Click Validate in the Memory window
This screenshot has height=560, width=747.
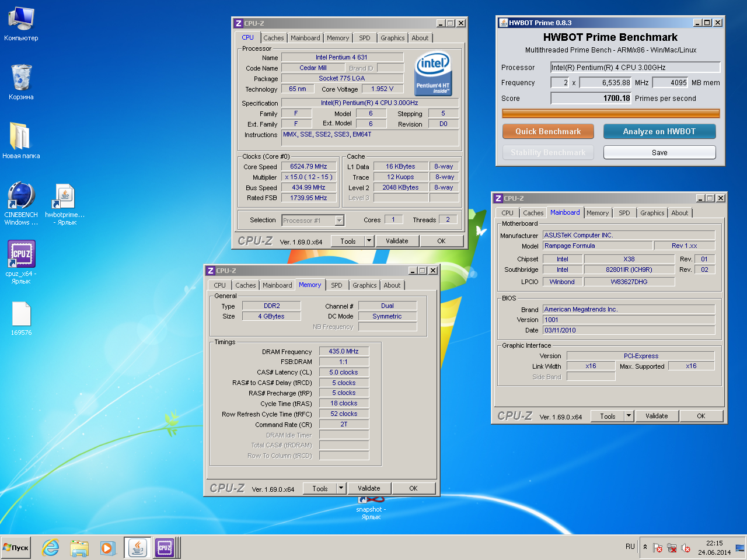click(x=369, y=488)
